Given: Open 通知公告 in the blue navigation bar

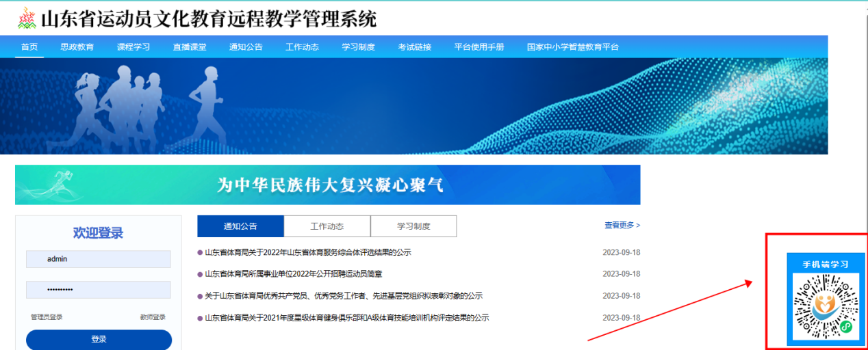Looking at the screenshot, I should [246, 47].
